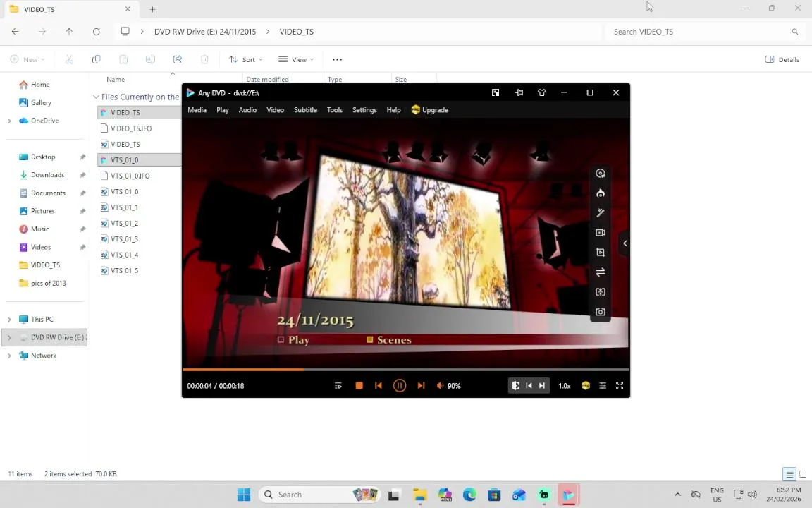Open the taskbar Search box
Viewport: 812px width, 508px height.
319,495
